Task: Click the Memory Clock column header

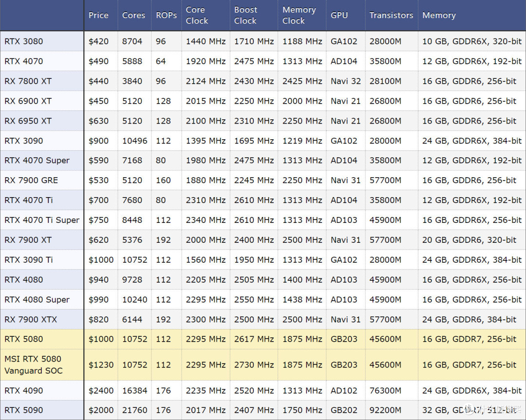Action: tap(299, 15)
